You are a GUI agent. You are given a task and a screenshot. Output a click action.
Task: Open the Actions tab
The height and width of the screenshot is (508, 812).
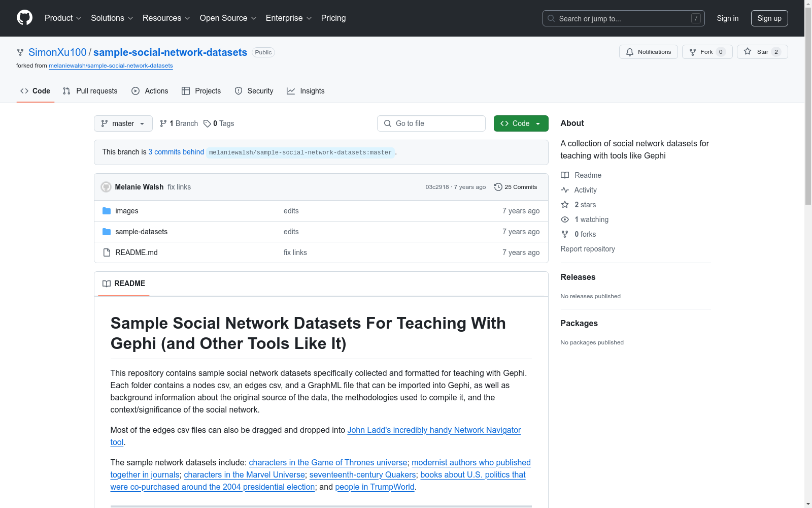tap(150, 91)
